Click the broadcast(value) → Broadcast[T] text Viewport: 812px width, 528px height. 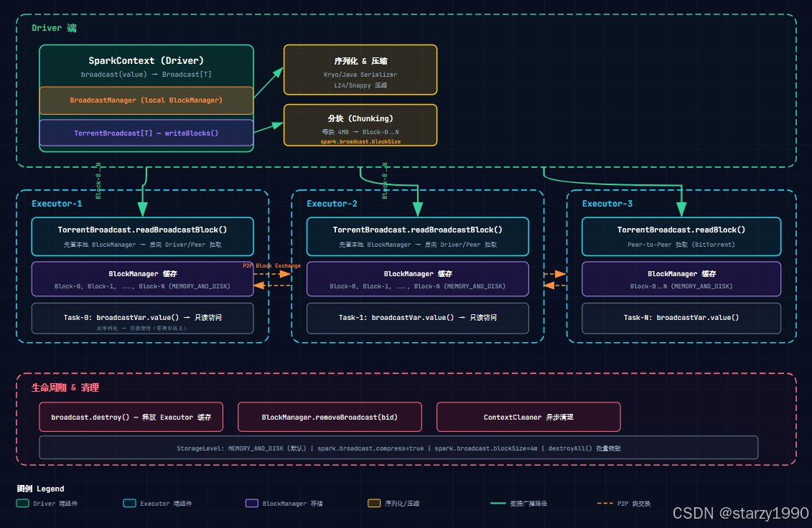pos(146,75)
